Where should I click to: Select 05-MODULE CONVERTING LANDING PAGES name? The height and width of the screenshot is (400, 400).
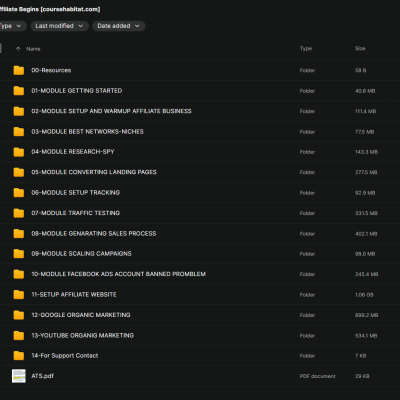click(x=94, y=172)
